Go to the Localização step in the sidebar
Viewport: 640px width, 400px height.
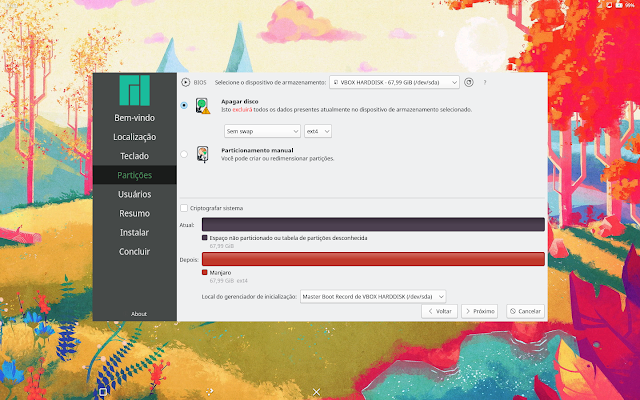[x=135, y=137]
